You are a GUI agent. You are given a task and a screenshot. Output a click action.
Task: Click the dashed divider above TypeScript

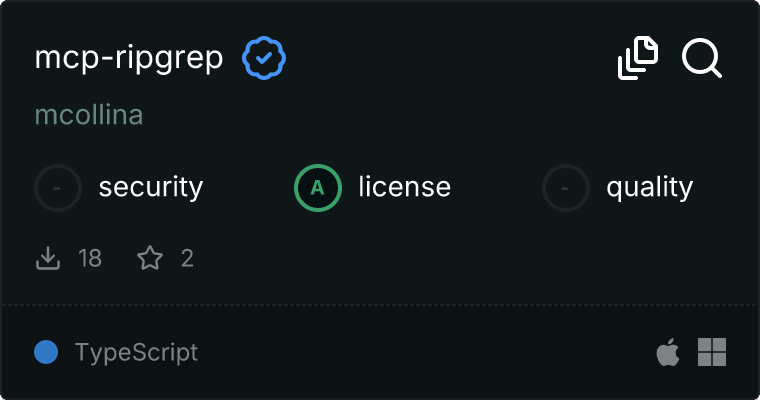click(x=380, y=304)
